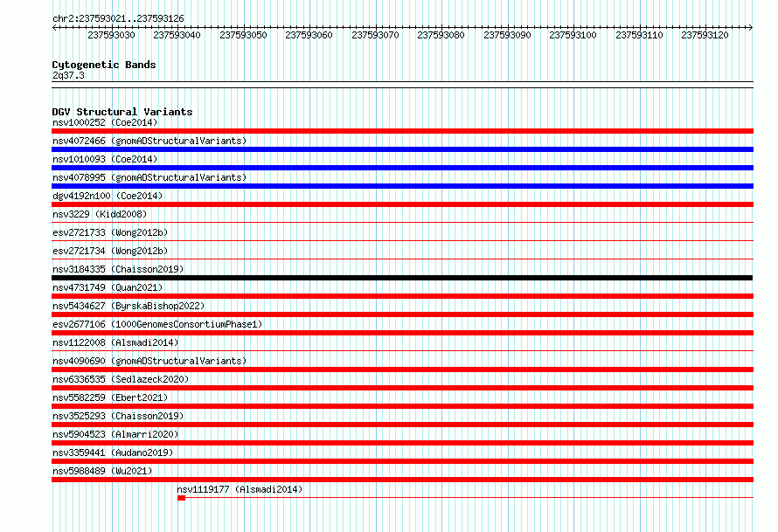The width and height of the screenshot is (778, 532).
Task: Open nsv3525293 (Chaisson2019) variant label
Action: [x=118, y=416]
